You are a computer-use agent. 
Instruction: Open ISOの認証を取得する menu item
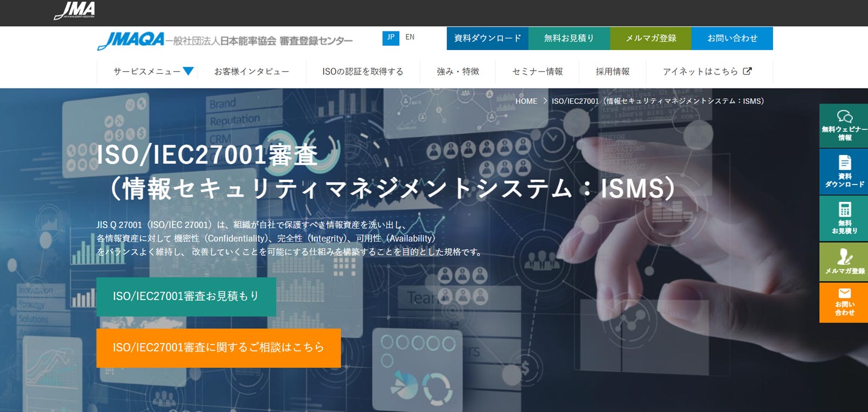(363, 71)
